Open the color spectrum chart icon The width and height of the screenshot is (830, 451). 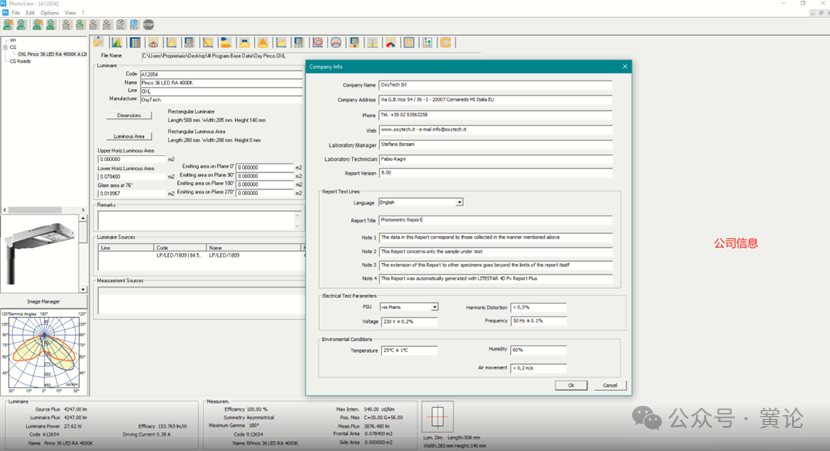click(117, 42)
